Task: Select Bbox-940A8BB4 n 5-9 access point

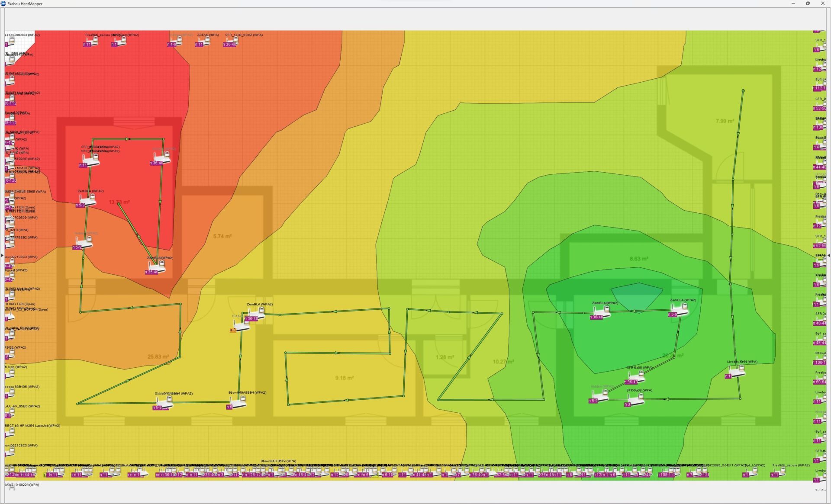Action: (164, 404)
